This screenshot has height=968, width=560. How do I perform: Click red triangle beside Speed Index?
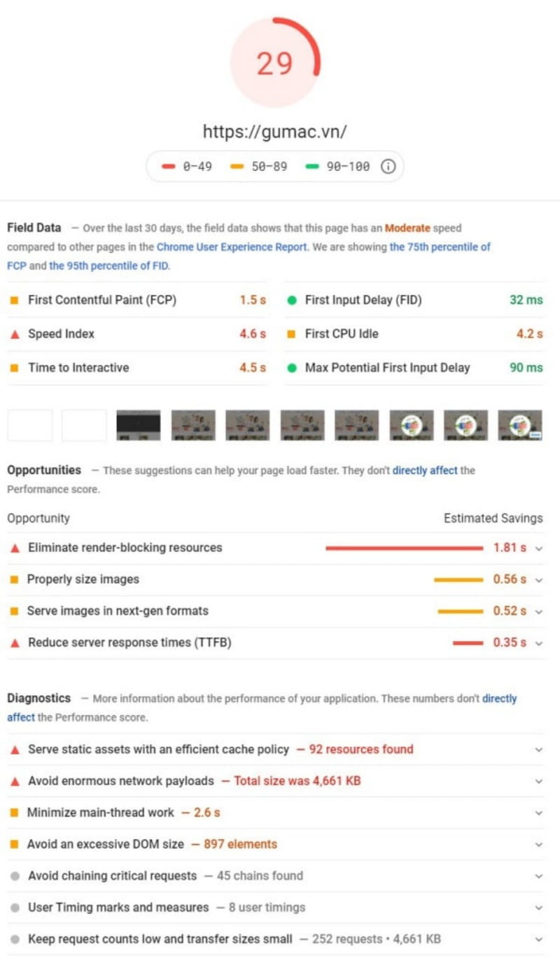click(15, 334)
